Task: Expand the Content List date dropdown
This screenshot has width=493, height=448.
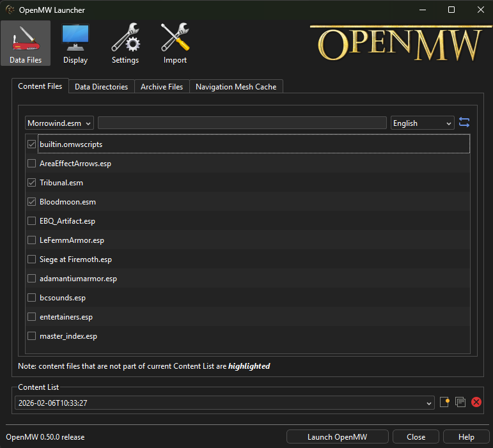Action: pyautogui.click(x=224, y=403)
